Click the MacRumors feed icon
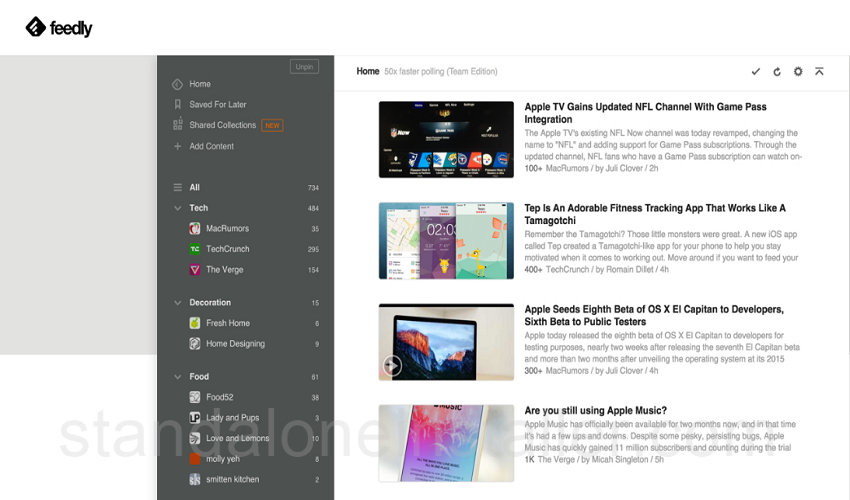This screenshot has height=500, width=850. click(195, 228)
